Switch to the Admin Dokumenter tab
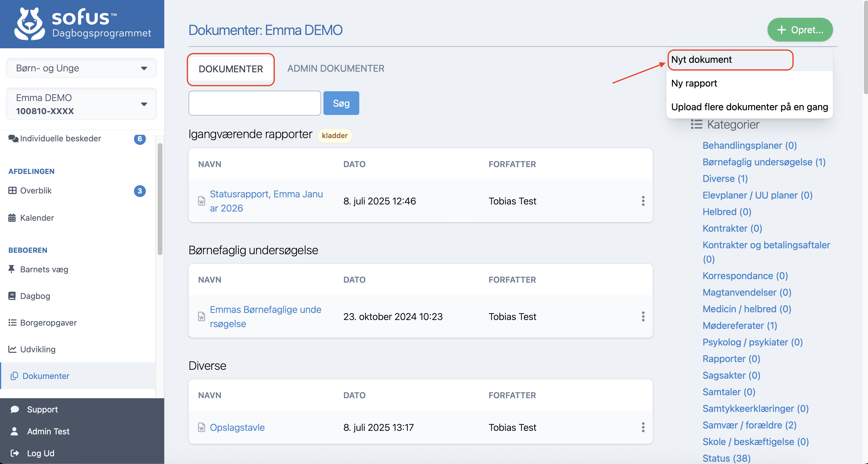Image resolution: width=868 pixels, height=464 pixels. pyautogui.click(x=336, y=69)
